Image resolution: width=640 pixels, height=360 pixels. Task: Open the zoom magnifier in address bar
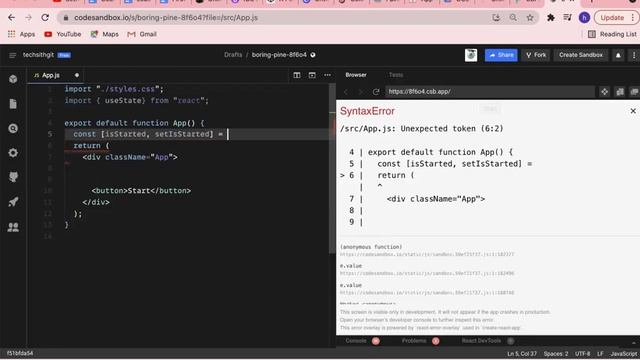[x=513, y=18]
